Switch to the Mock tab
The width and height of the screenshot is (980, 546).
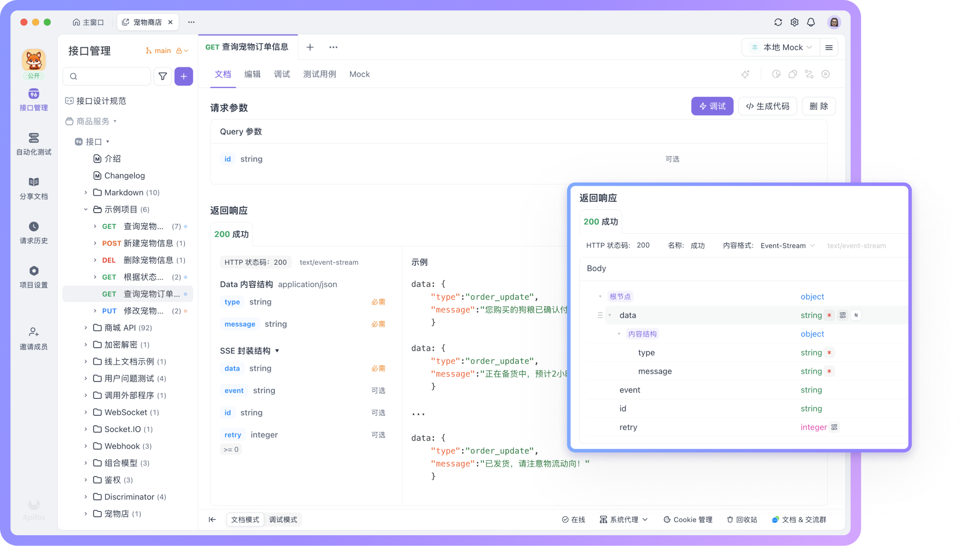point(359,74)
